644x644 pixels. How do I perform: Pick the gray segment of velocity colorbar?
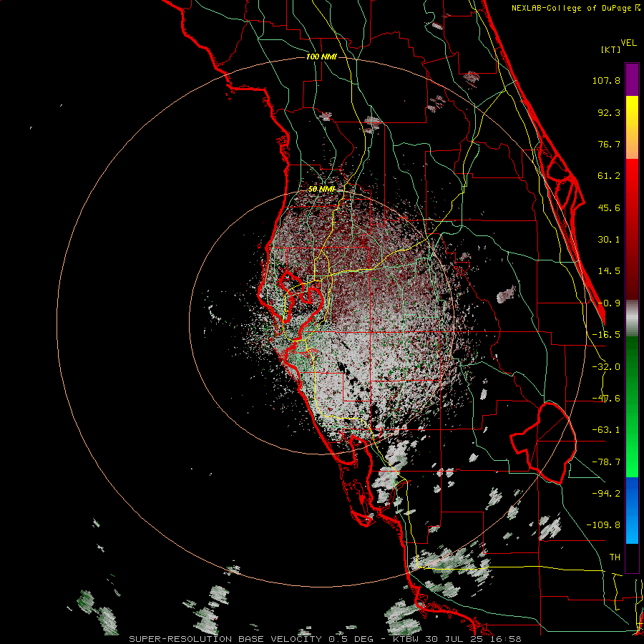point(632,318)
